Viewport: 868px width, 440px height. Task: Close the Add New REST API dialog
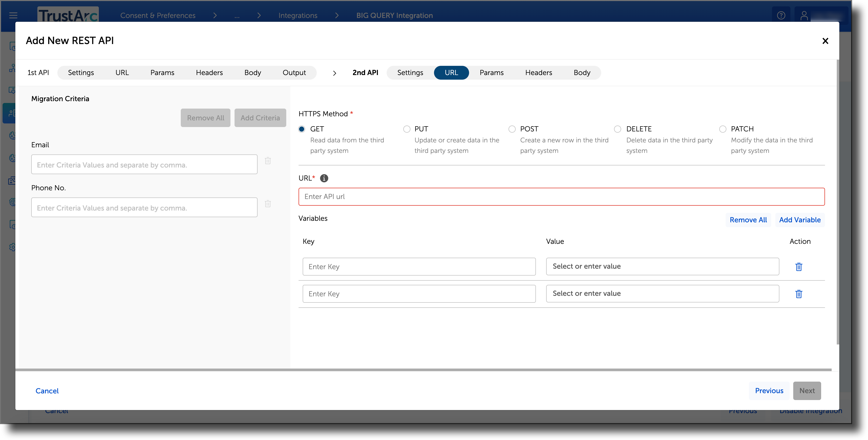tap(825, 41)
